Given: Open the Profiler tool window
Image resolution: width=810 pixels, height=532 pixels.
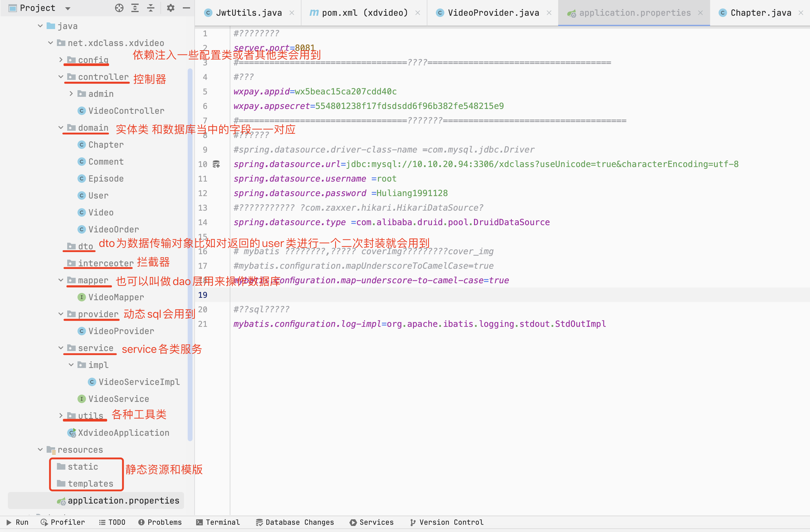Looking at the screenshot, I should coord(63,522).
